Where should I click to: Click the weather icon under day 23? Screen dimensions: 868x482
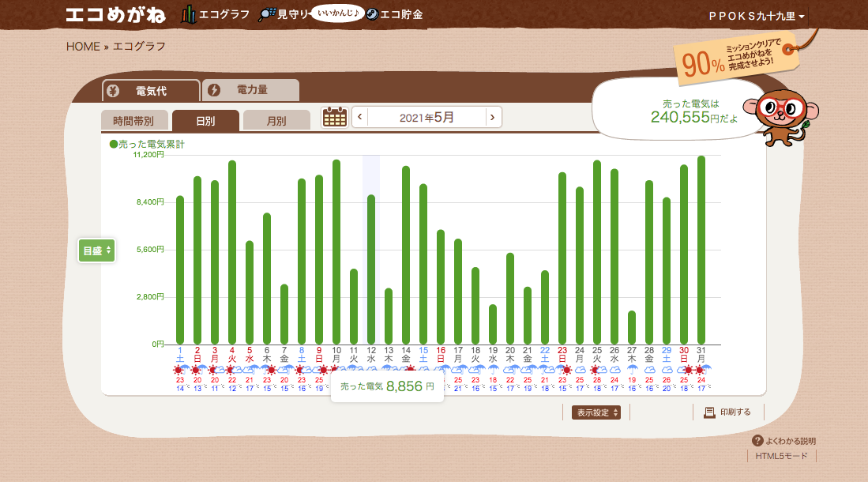click(x=564, y=370)
